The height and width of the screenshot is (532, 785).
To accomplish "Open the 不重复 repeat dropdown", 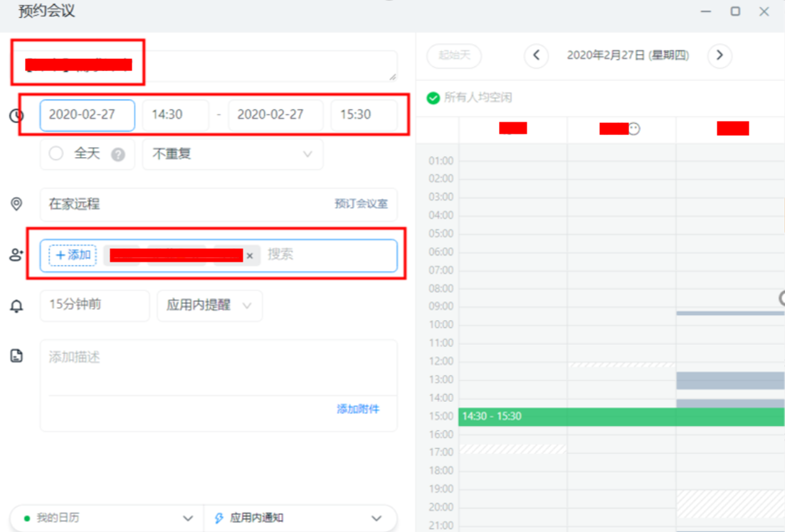I will coord(233,154).
